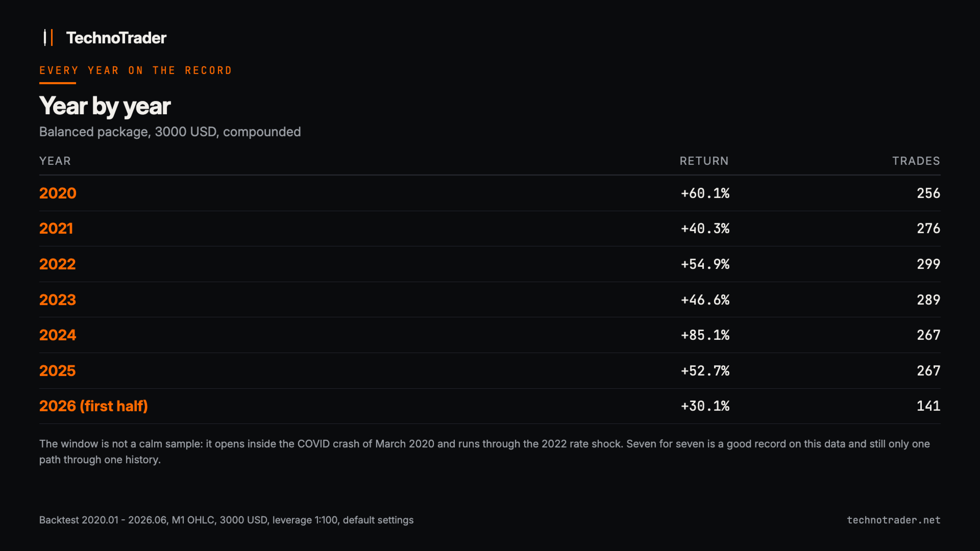Click the RETURN column header
This screenshot has width=980, height=551.
704,161
